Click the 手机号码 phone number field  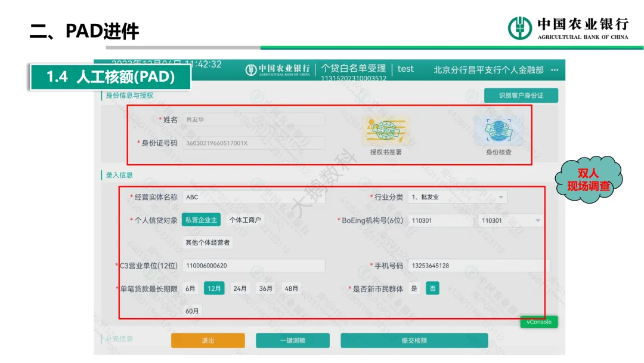(479, 266)
